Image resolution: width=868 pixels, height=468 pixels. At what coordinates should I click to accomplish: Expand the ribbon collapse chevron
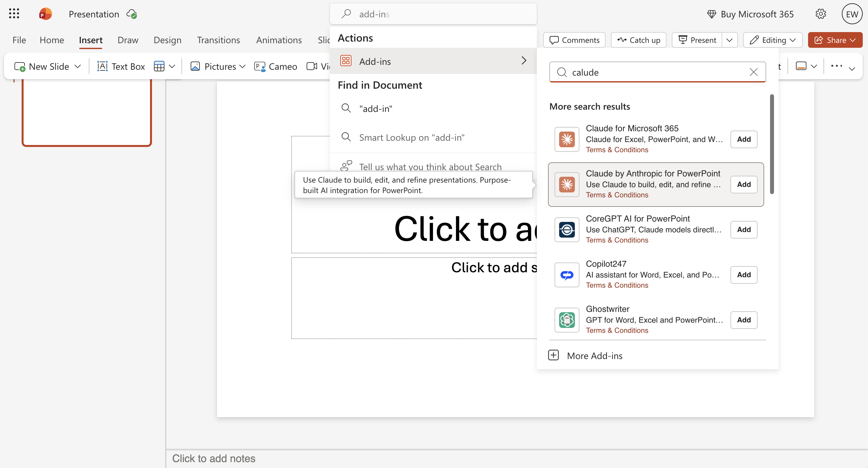(x=852, y=69)
